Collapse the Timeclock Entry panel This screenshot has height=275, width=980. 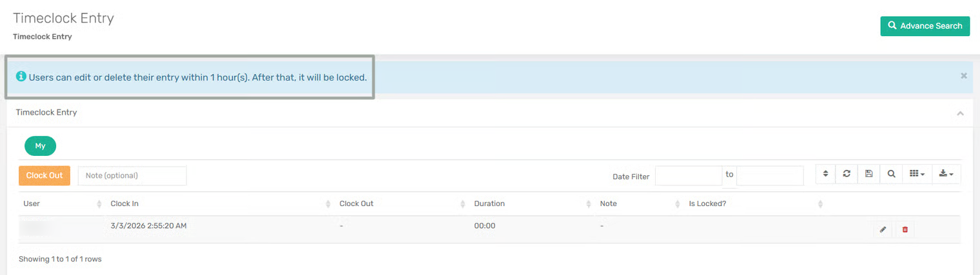click(x=960, y=113)
